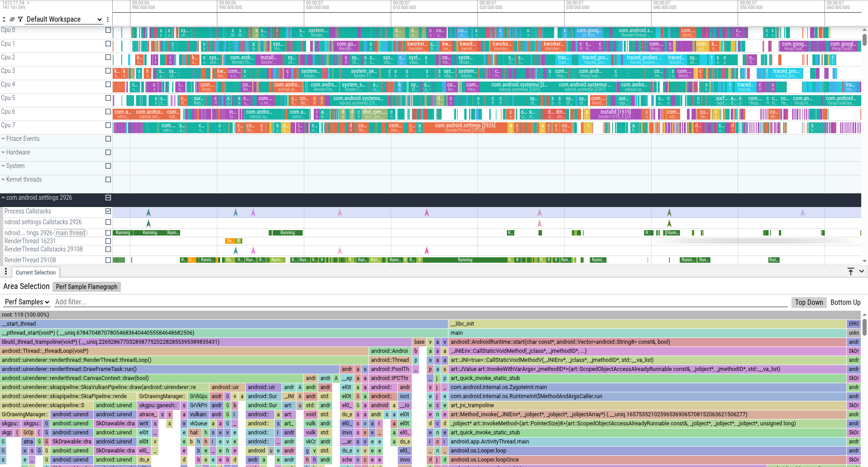
Task: Switch to the Perf Sample Flamegraph tab
Action: (x=86, y=286)
